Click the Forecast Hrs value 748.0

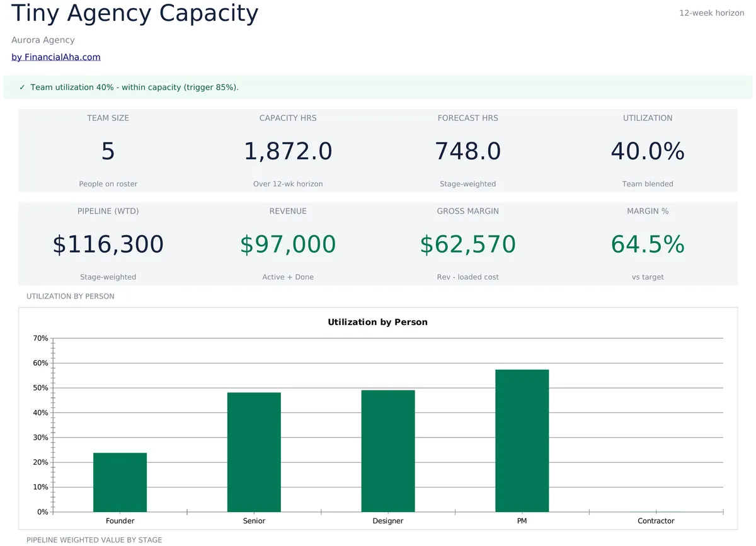(x=467, y=151)
